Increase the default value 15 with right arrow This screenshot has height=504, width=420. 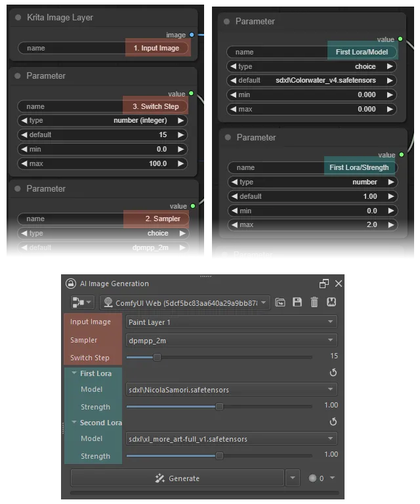[181, 135]
